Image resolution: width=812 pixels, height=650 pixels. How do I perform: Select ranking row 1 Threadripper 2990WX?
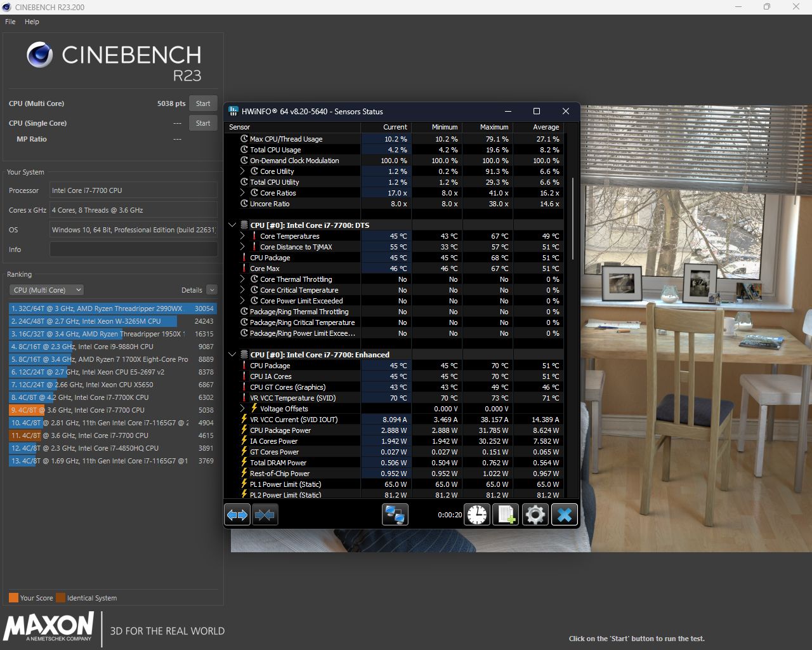(x=112, y=308)
